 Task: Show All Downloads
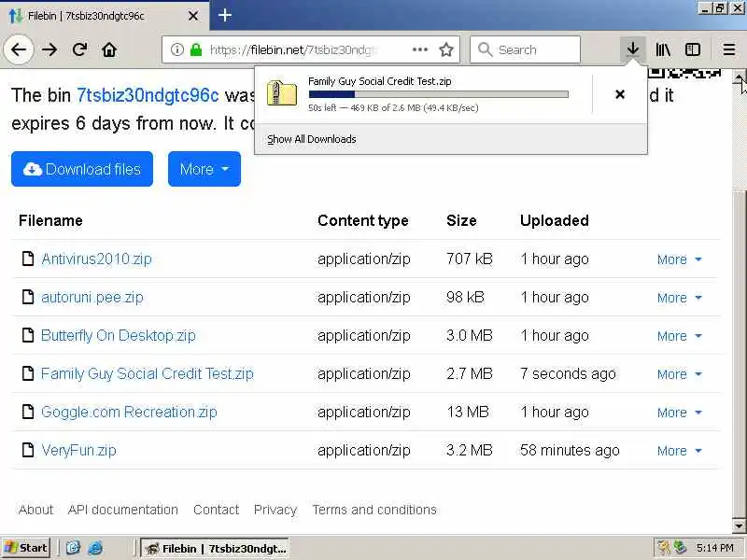pyautogui.click(x=312, y=139)
